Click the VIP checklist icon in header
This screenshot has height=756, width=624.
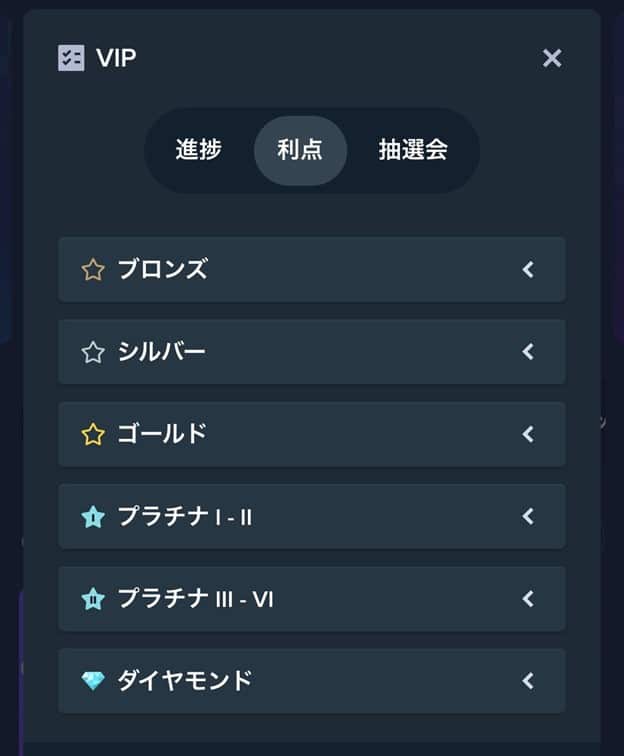(x=71, y=58)
